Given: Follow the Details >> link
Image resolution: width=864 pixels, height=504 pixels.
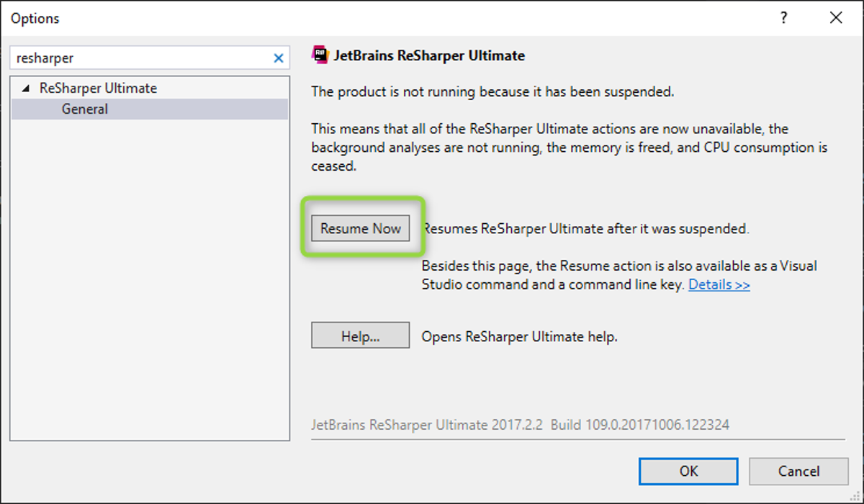Looking at the screenshot, I should tap(719, 284).
